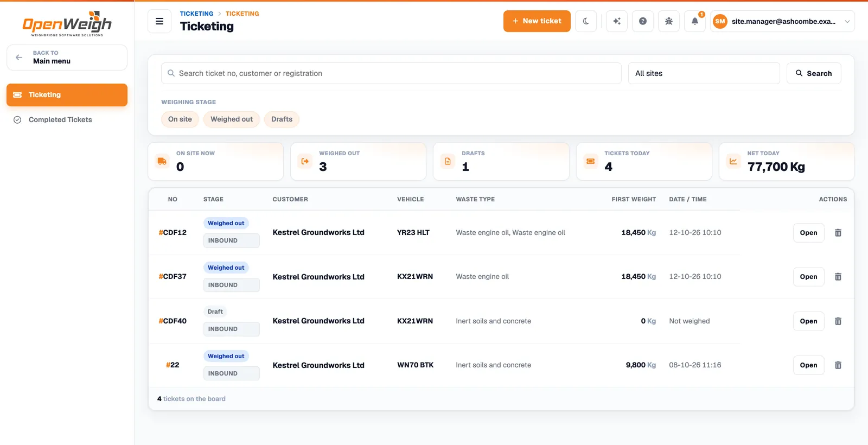
Task: Click the SM user avatar
Action: tap(720, 21)
